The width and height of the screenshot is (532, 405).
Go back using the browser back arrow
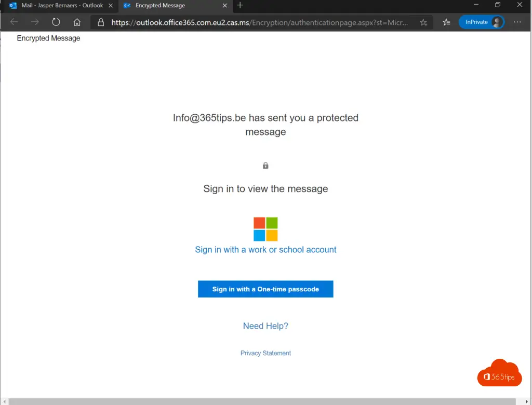[14, 22]
